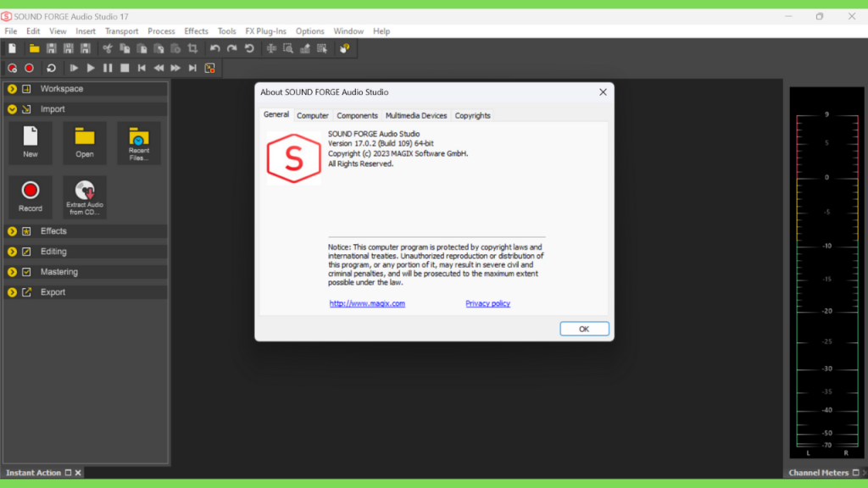Click the Rewind transport button

click(x=159, y=68)
